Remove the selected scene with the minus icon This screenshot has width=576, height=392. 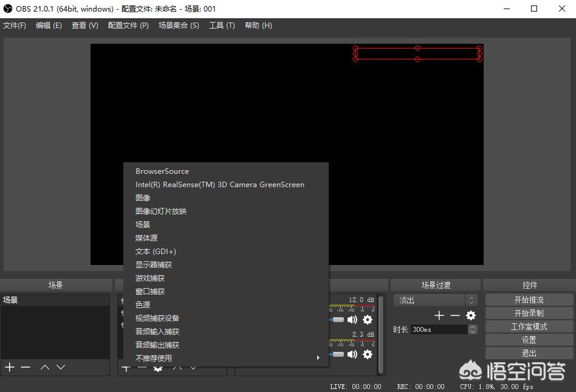pyautogui.click(x=26, y=367)
